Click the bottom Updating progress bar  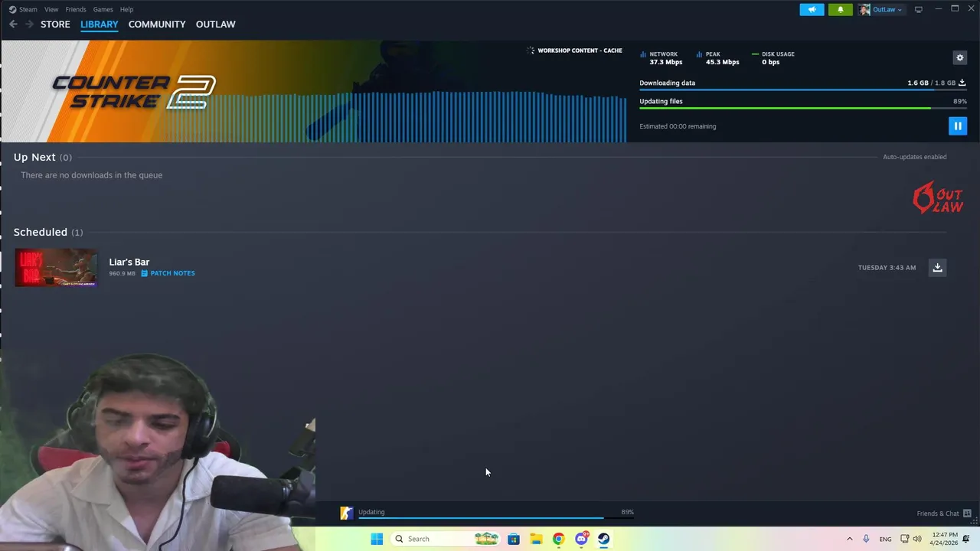tap(496, 518)
